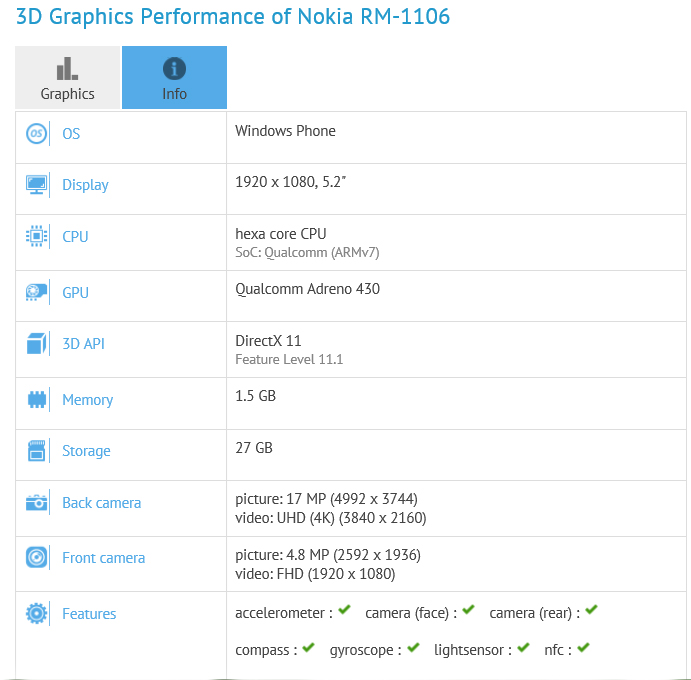Click the compass green checkmark
The height and width of the screenshot is (680, 691).
(x=308, y=648)
